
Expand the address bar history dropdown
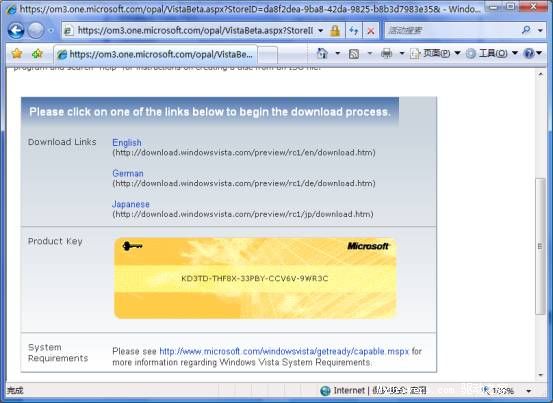321,31
